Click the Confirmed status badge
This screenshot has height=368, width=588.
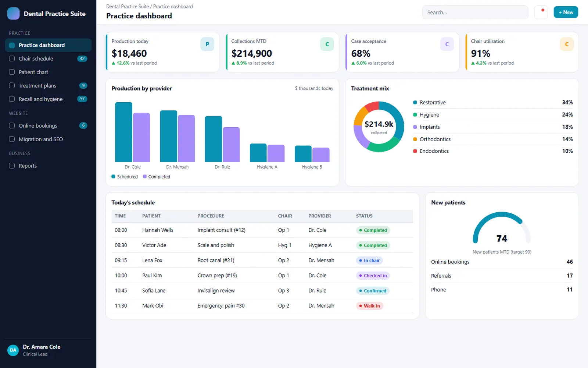(x=373, y=291)
